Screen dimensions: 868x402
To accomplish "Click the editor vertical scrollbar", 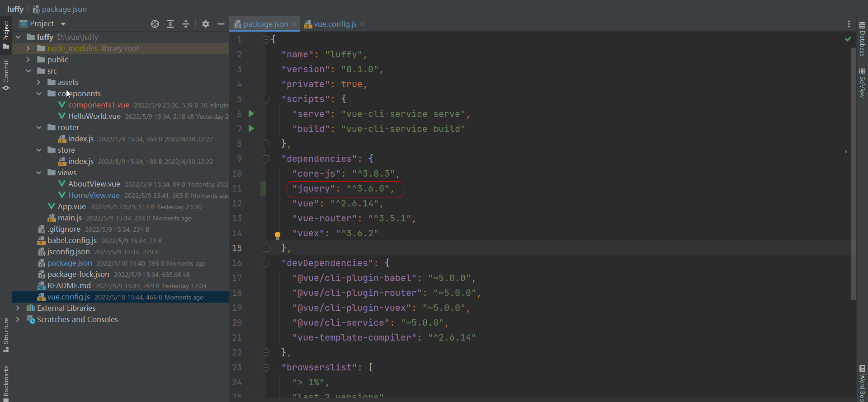I will coord(853,174).
